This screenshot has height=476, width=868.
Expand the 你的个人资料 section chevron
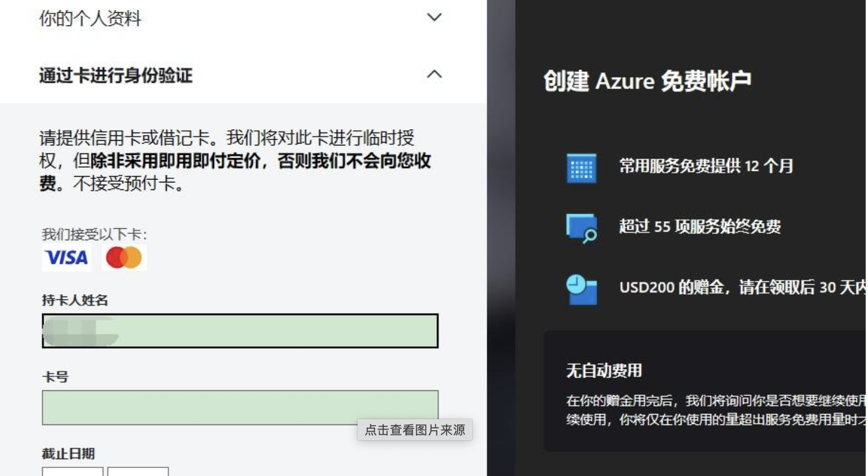434,17
